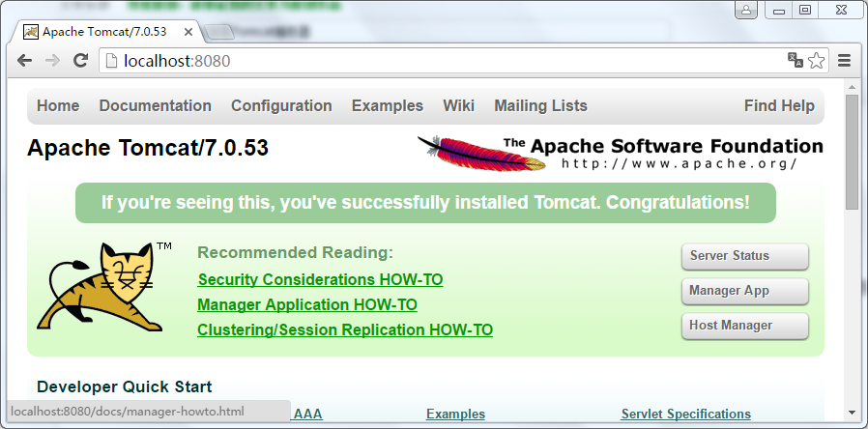Viewport: 868px width, 429px height.
Task: Open Find Help in nav bar
Action: [x=779, y=105]
